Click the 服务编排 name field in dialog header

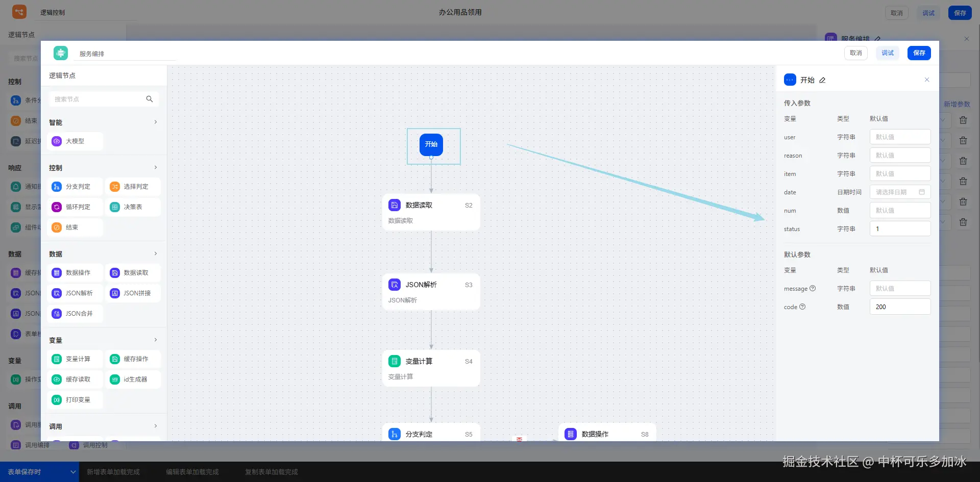pyautogui.click(x=125, y=54)
